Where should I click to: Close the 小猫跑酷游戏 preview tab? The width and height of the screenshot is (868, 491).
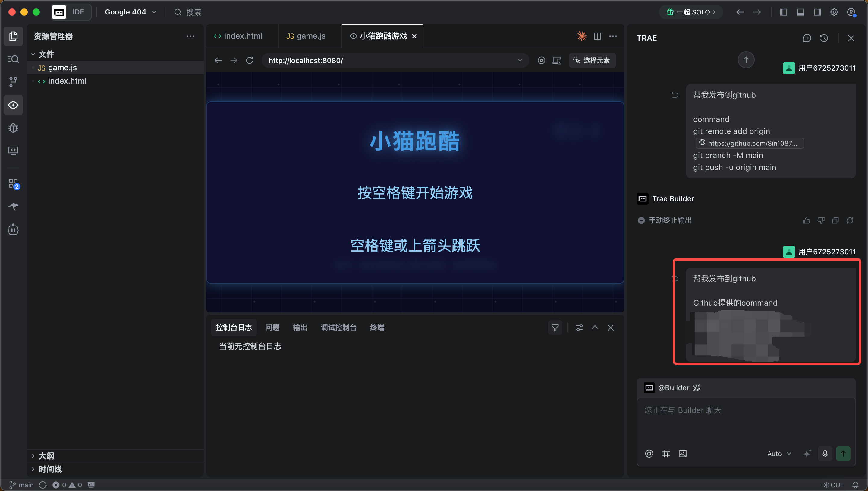click(414, 36)
